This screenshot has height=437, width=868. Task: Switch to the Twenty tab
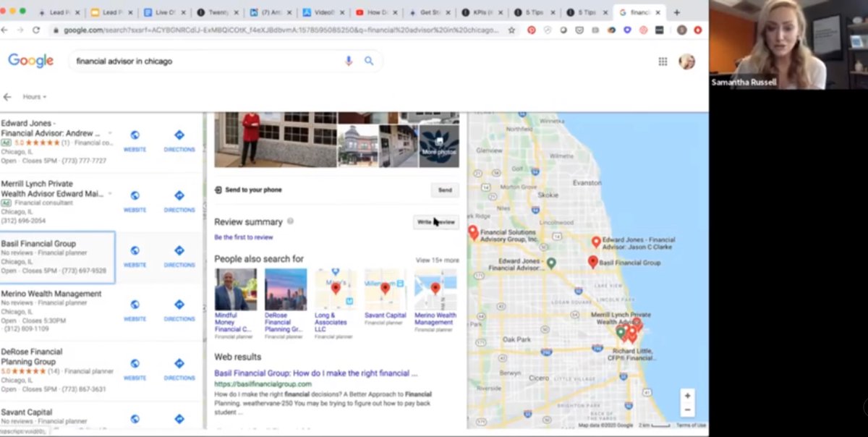[216, 12]
